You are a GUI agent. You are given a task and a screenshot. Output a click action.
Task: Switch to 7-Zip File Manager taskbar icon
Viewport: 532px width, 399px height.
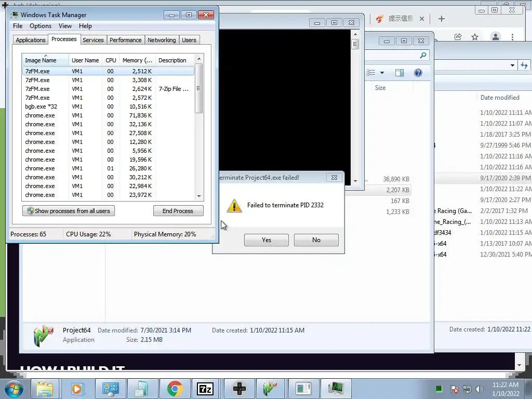click(x=205, y=389)
